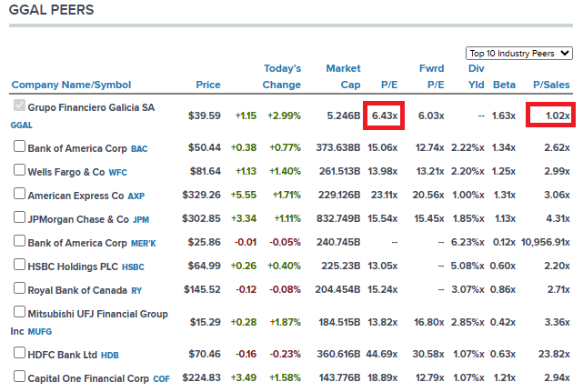The width and height of the screenshot is (583, 392).
Task: Tick the Wells Fargo & Co checkbox
Action: coord(18,170)
